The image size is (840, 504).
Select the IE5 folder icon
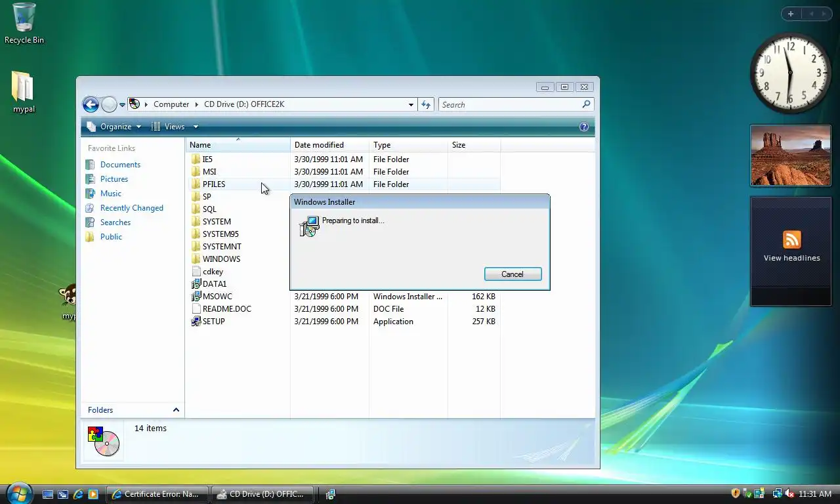(196, 159)
